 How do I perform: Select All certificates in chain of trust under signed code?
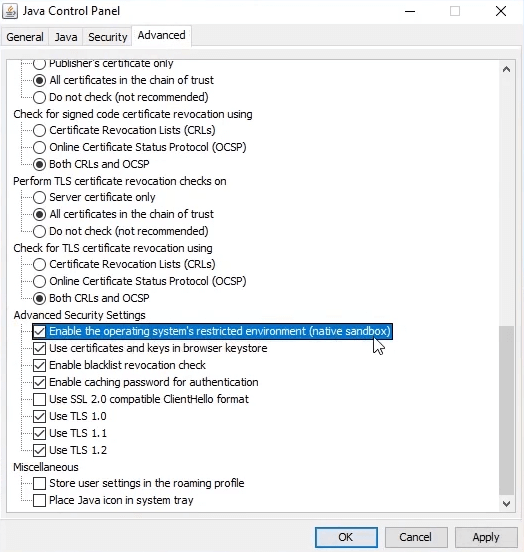(x=39, y=80)
